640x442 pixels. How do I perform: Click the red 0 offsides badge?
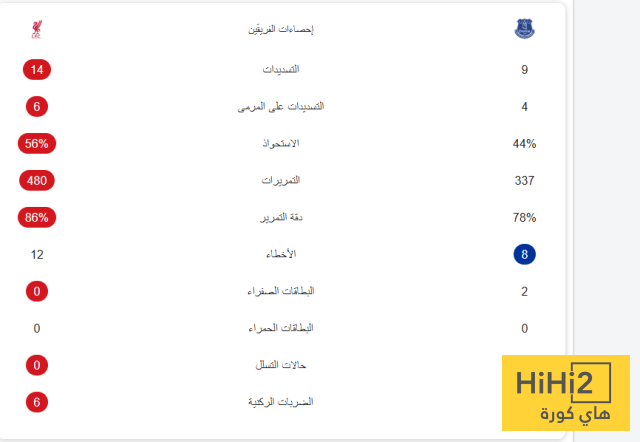[37, 365]
